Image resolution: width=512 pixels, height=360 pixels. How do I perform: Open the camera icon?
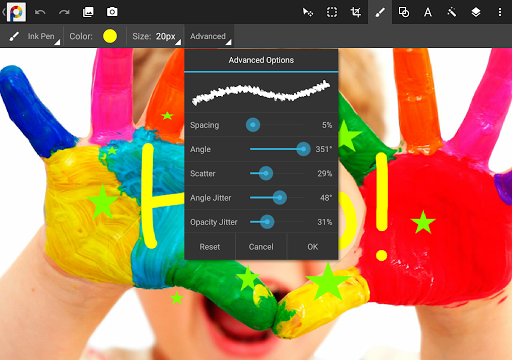click(x=112, y=12)
